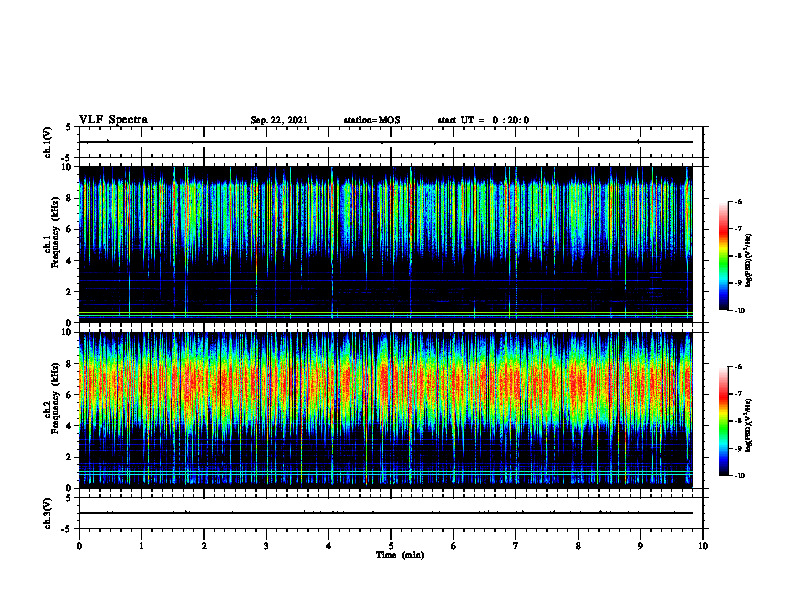Click the "8" kHz tick of ch.2 panel
Screen dimensions: 792x612
pyautogui.click(x=69, y=364)
